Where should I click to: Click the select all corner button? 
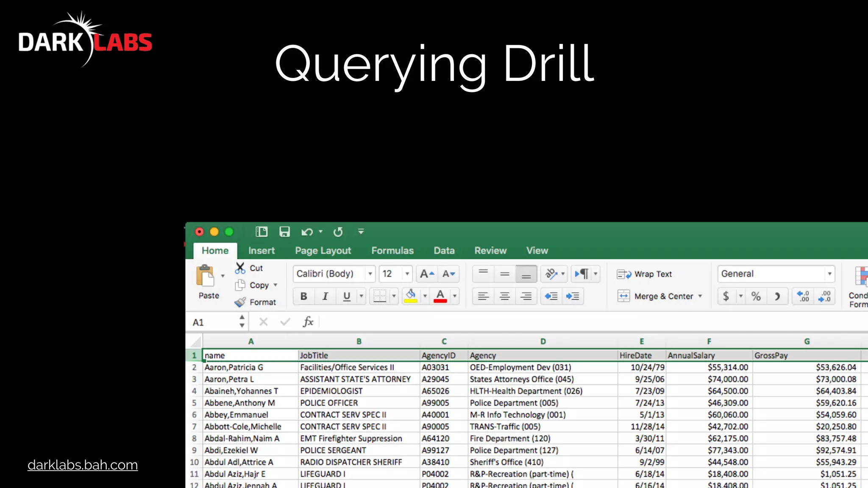click(x=195, y=341)
